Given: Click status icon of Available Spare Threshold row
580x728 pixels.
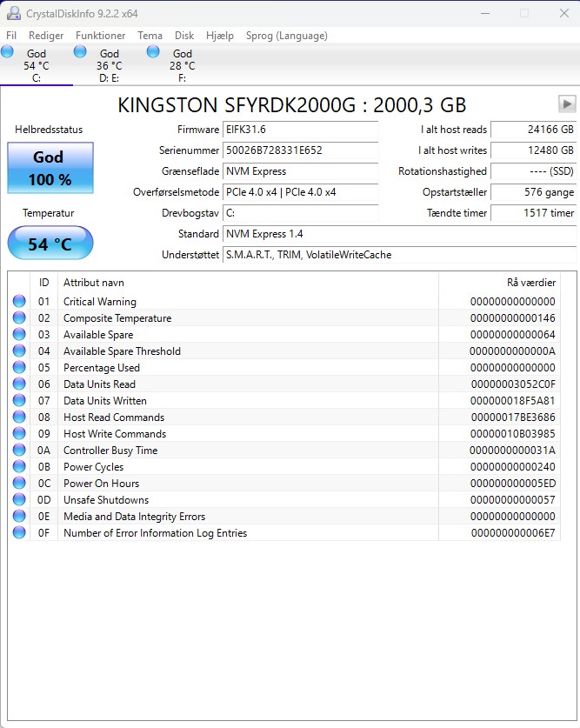Looking at the screenshot, I should click(x=19, y=351).
